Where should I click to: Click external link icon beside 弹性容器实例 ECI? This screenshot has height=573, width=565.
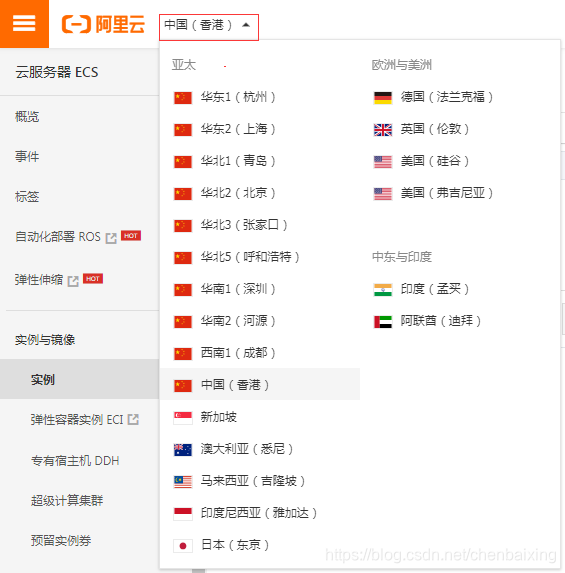click(x=133, y=419)
